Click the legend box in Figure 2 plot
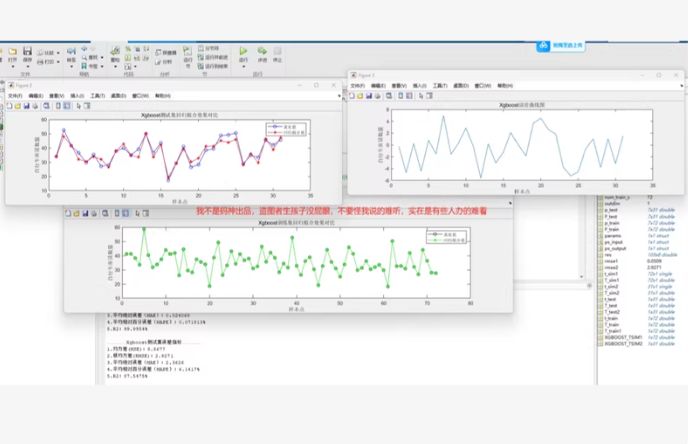The height and width of the screenshot is (444, 698). 286,130
